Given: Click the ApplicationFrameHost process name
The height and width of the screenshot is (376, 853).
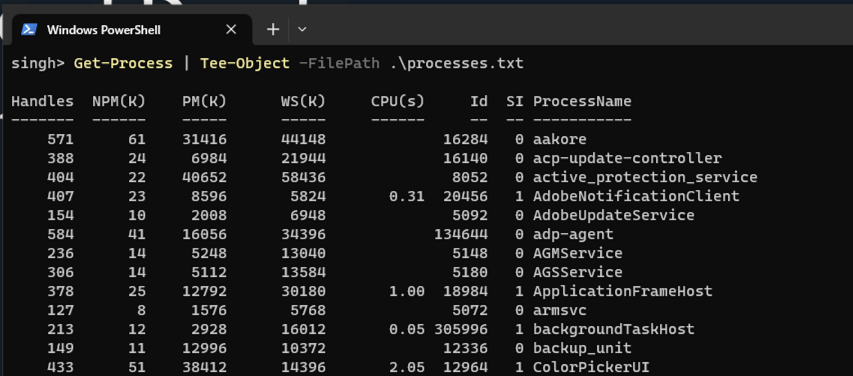Looking at the screenshot, I should [623, 291].
